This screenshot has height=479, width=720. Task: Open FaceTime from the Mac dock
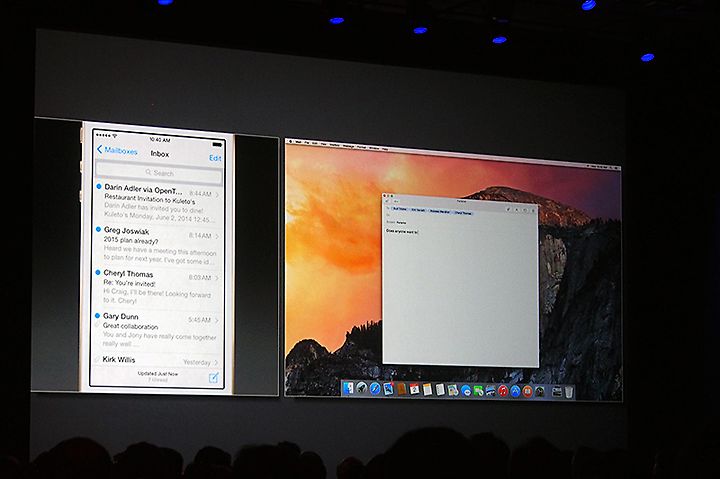pyautogui.click(x=478, y=391)
